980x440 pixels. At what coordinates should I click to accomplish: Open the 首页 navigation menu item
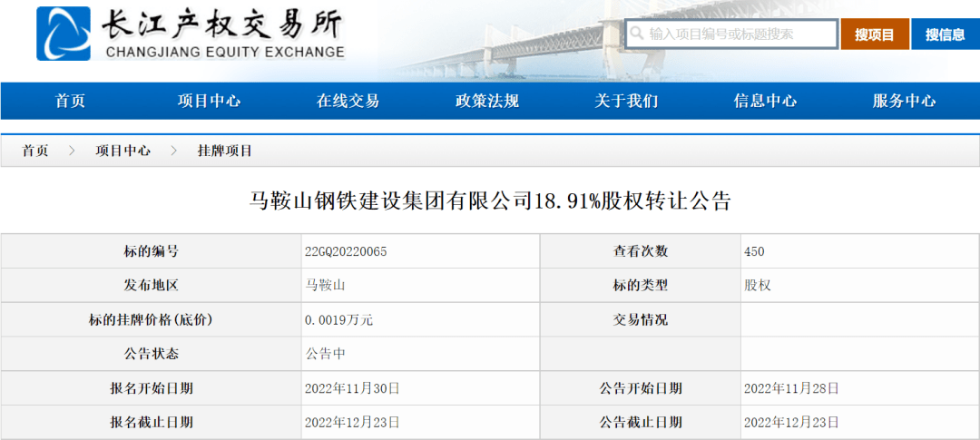[70, 102]
